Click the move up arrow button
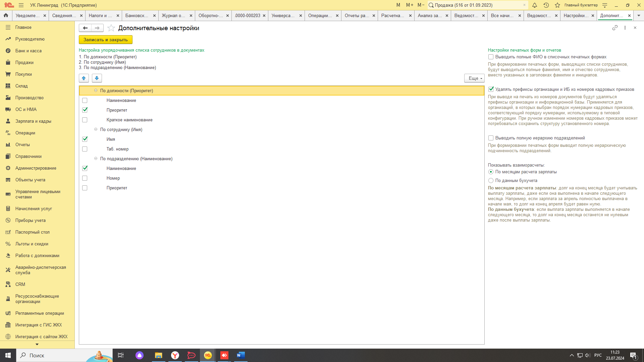Viewport: 644px width, 362px height. [84, 78]
